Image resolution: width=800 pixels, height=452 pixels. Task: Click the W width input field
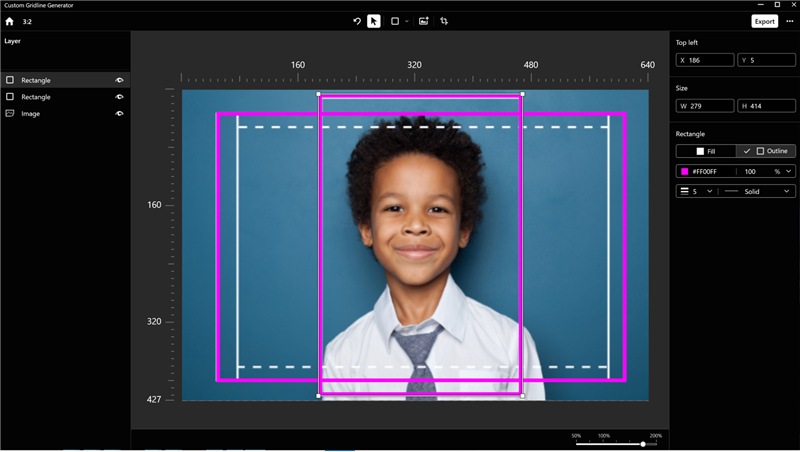pyautogui.click(x=705, y=106)
